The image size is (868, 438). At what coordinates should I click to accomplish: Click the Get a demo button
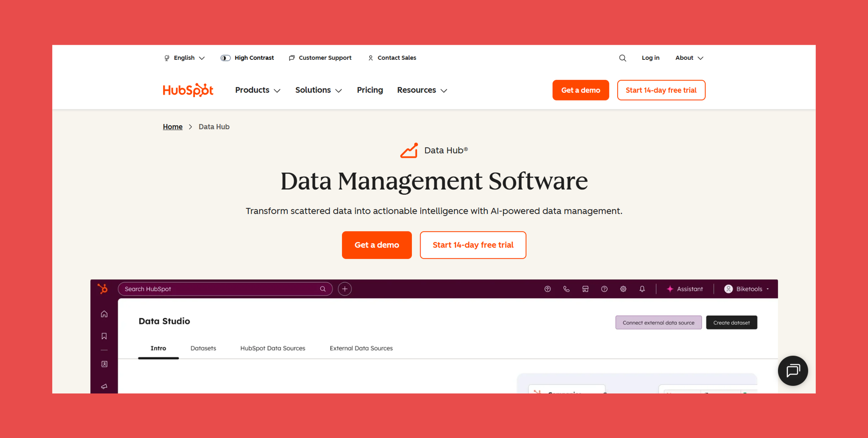pyautogui.click(x=376, y=245)
